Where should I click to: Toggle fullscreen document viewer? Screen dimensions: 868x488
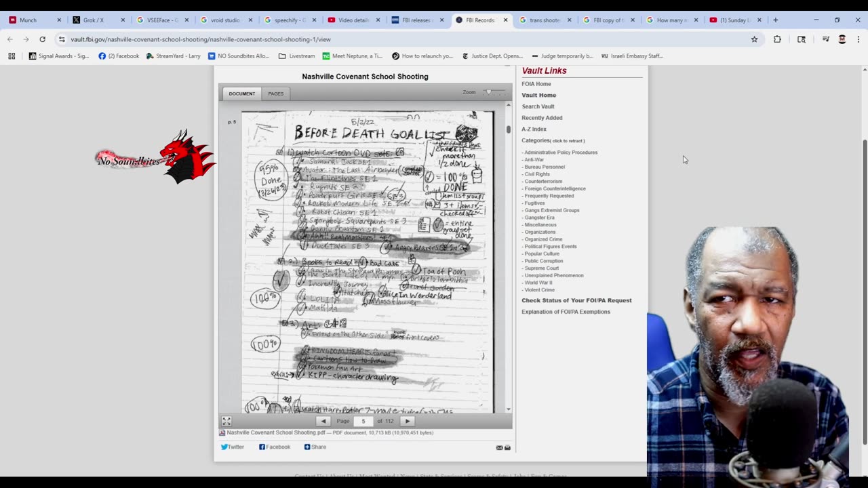coord(226,421)
